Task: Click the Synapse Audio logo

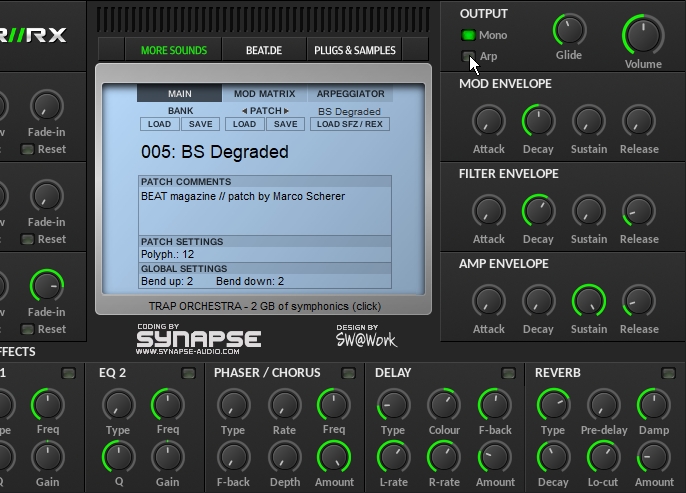Action: pyautogui.click(x=198, y=337)
